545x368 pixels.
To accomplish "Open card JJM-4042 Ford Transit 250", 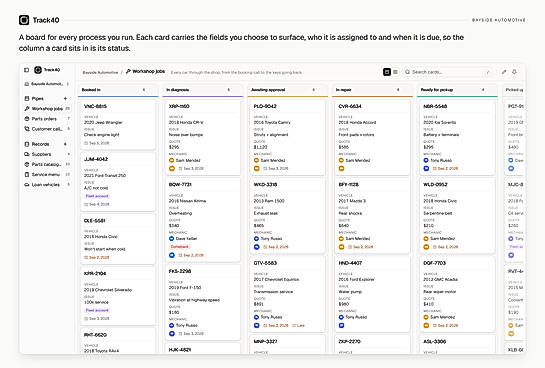I will pos(118,181).
